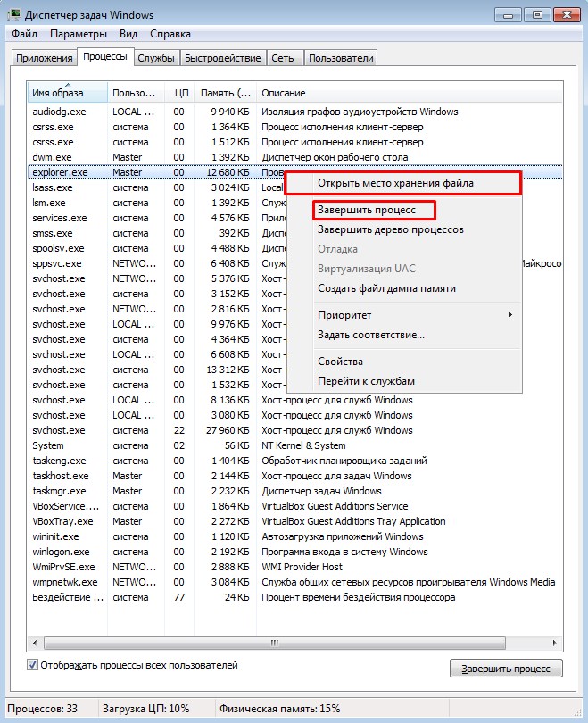Choose 'Завершить дерево процессов' option
The image size is (588, 723).
tap(390, 229)
